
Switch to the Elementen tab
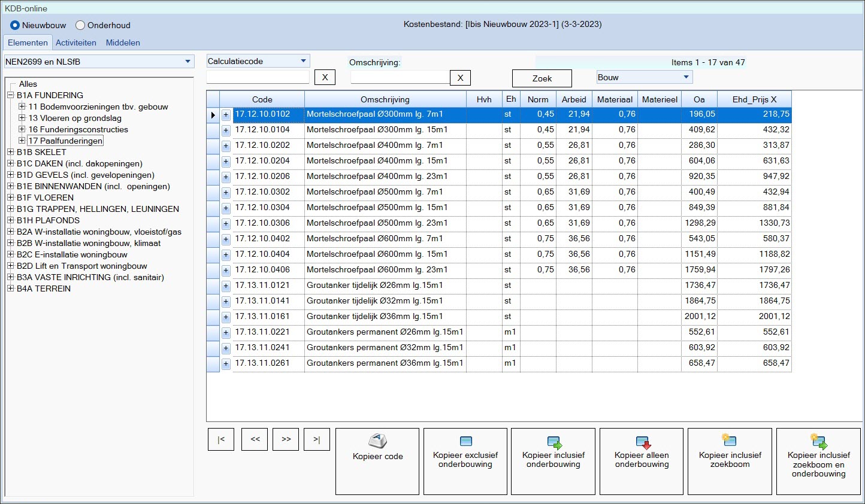click(x=28, y=42)
